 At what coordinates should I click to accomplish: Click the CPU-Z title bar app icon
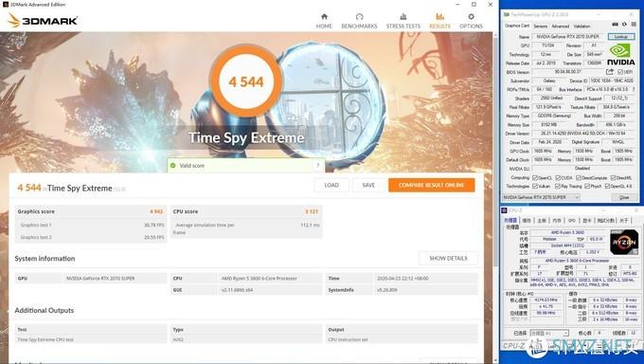pyautogui.click(x=505, y=210)
